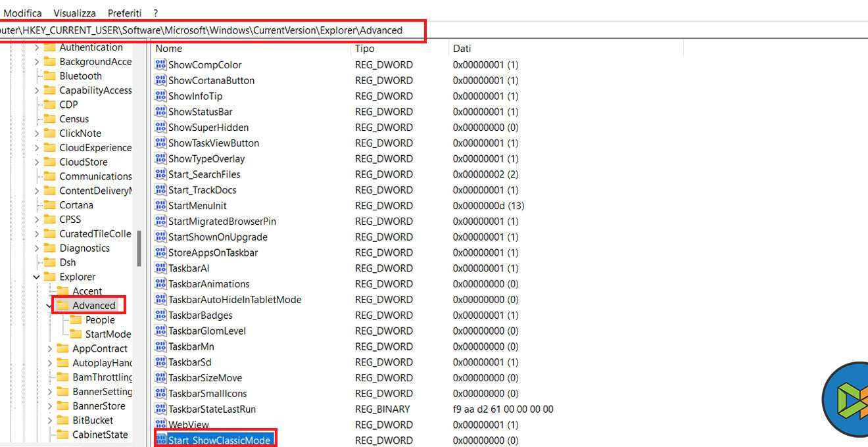Expand the ClickNote key
The image size is (868, 447).
(x=36, y=133)
